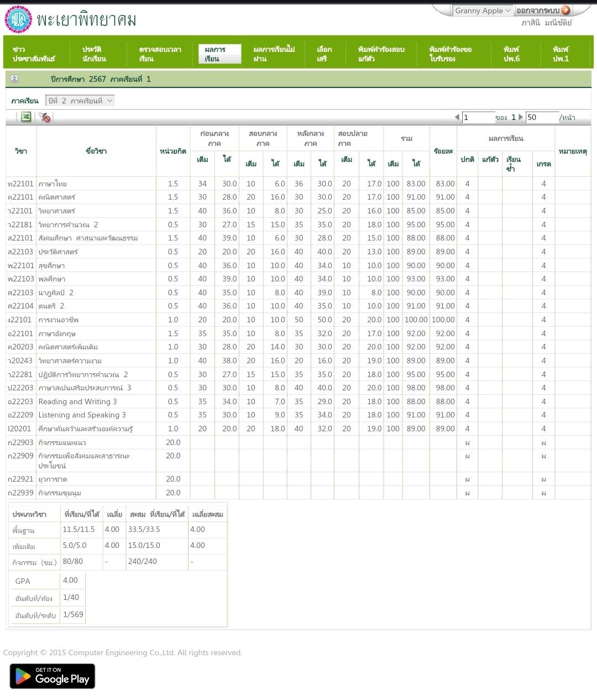Viewport: 597px width, 700px height.
Task: Open the พิมพ์คำร้องสอบแก้ตัว menu
Action: point(381,54)
